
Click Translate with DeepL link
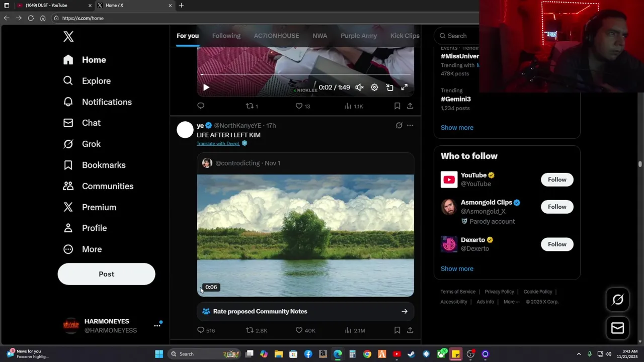218,143
